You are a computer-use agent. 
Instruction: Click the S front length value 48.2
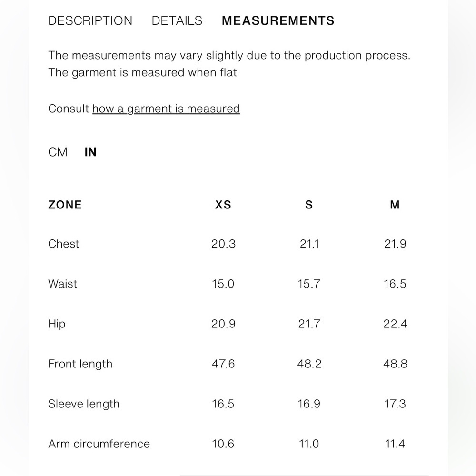[309, 364]
